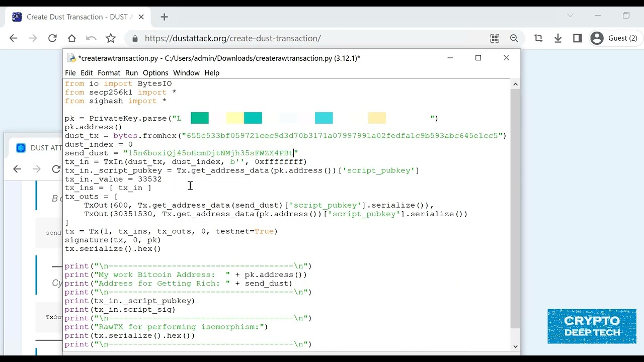Click the send_dust address string
Viewport: 644px width, 362px height.
point(211,153)
